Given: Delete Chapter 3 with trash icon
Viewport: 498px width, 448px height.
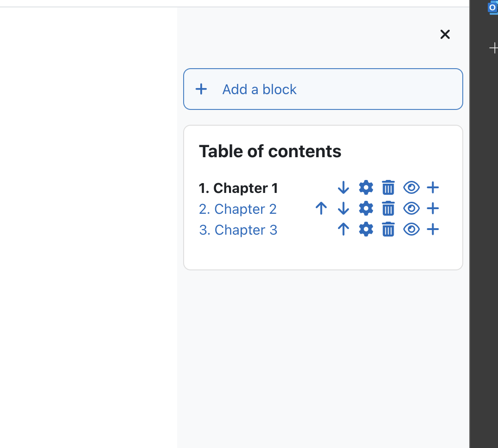Looking at the screenshot, I should (388, 229).
